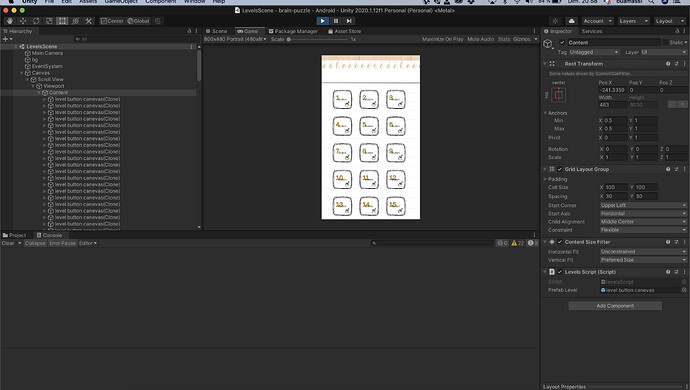Select the Move tool in toolbar

pyautogui.click(x=23, y=21)
